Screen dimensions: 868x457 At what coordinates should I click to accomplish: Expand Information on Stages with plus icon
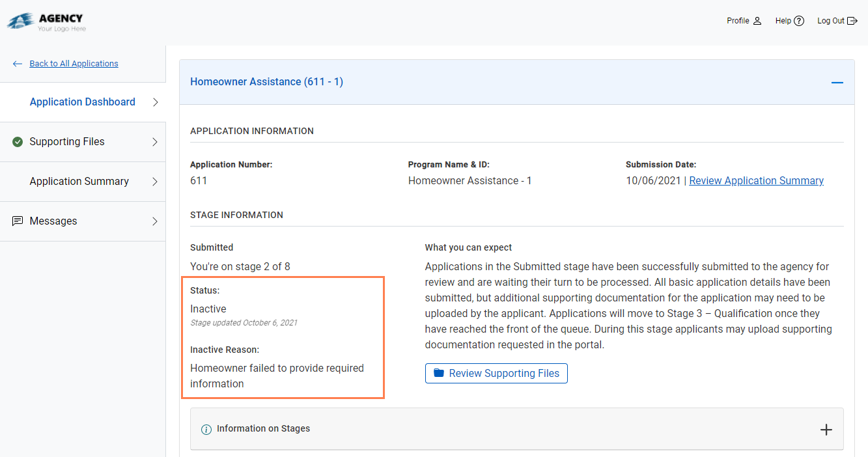(x=826, y=430)
